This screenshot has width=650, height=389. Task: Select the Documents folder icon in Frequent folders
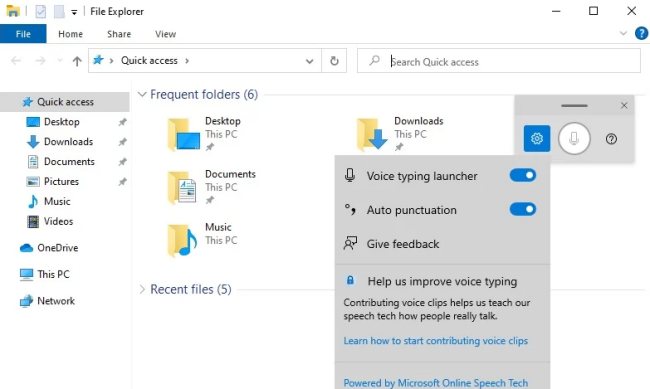[182, 187]
